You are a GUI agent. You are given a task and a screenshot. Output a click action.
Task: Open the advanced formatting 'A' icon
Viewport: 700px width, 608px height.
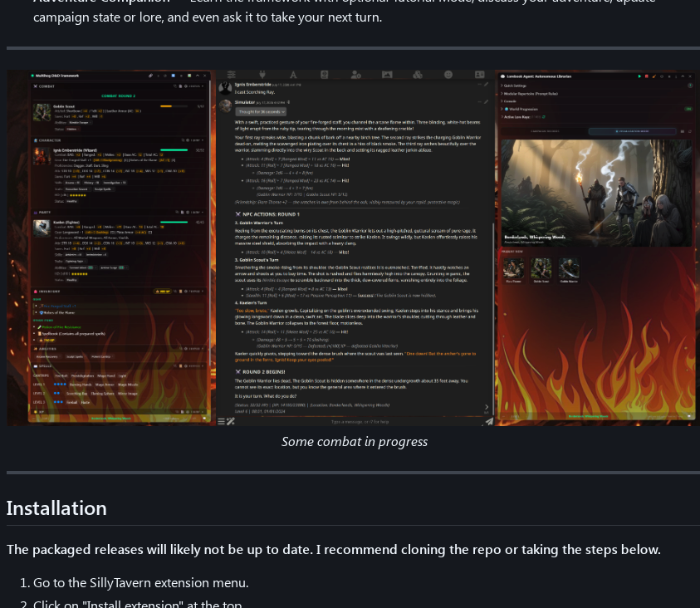[x=293, y=75]
